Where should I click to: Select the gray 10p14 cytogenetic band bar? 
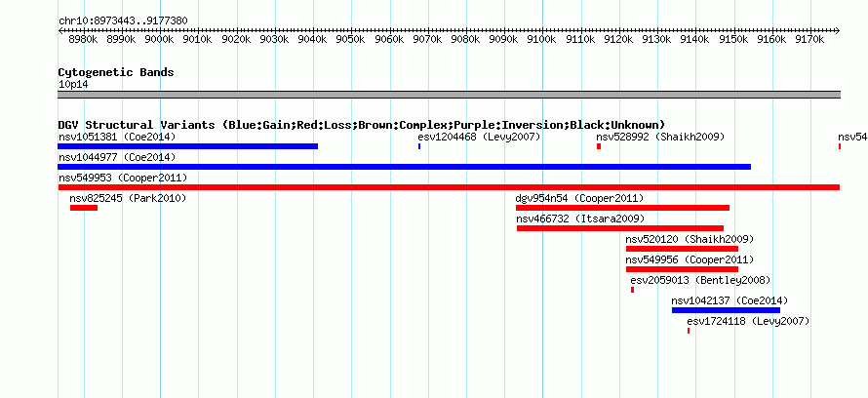tap(449, 95)
